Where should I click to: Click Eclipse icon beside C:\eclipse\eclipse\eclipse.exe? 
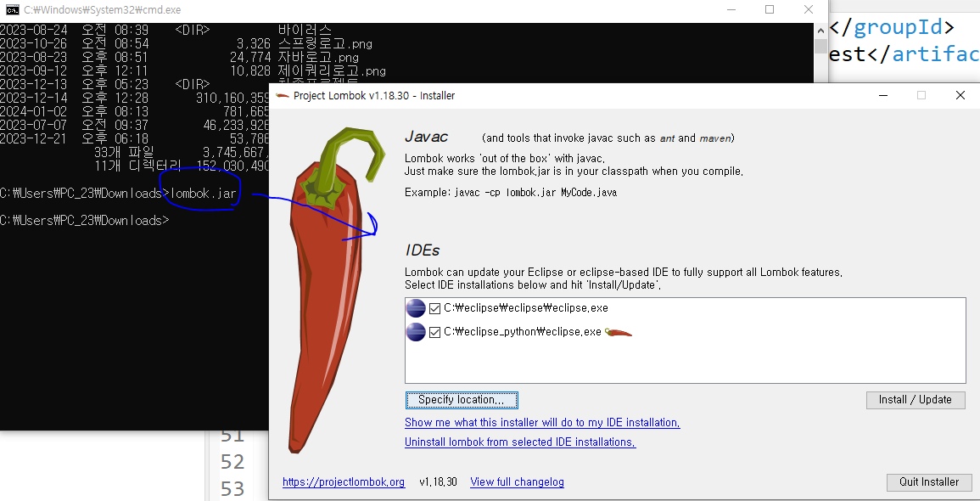pyautogui.click(x=416, y=308)
